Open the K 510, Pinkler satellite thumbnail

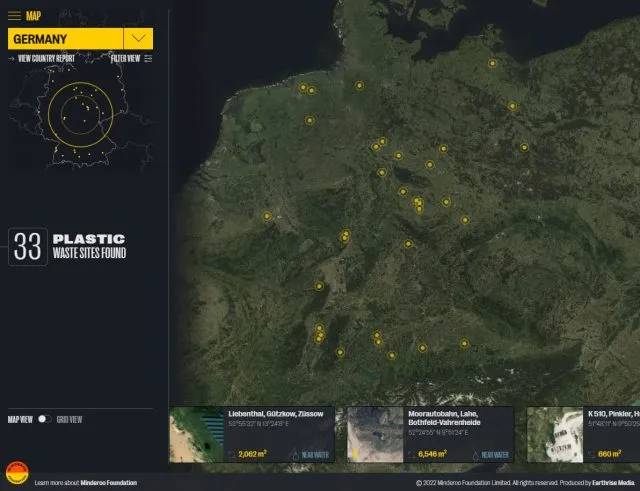(555, 435)
